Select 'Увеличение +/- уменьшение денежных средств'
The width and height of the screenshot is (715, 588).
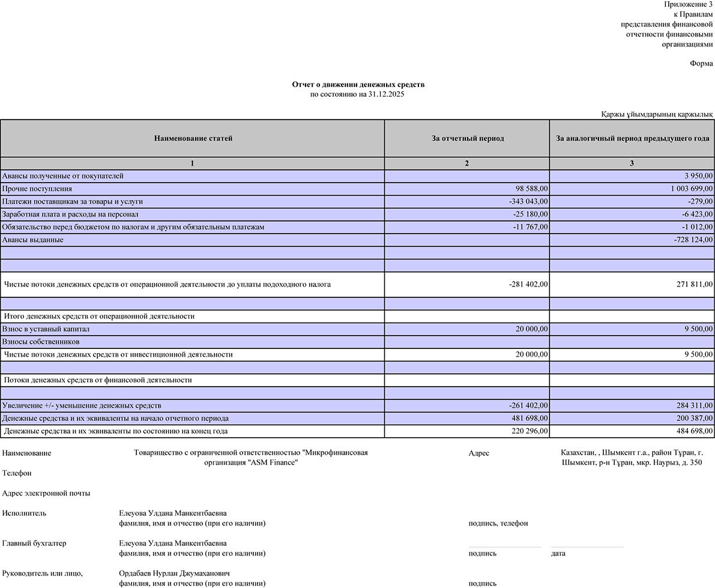(82, 405)
